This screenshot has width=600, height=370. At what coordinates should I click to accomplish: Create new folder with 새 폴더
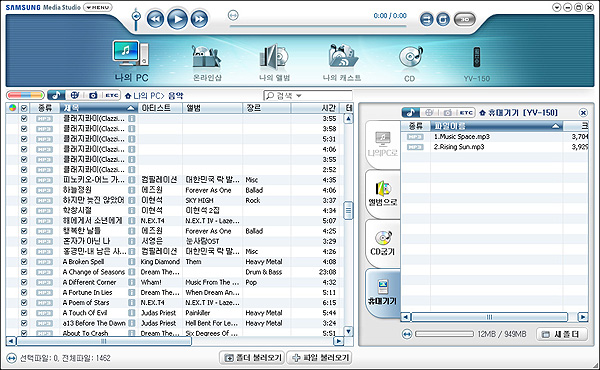[562, 334]
